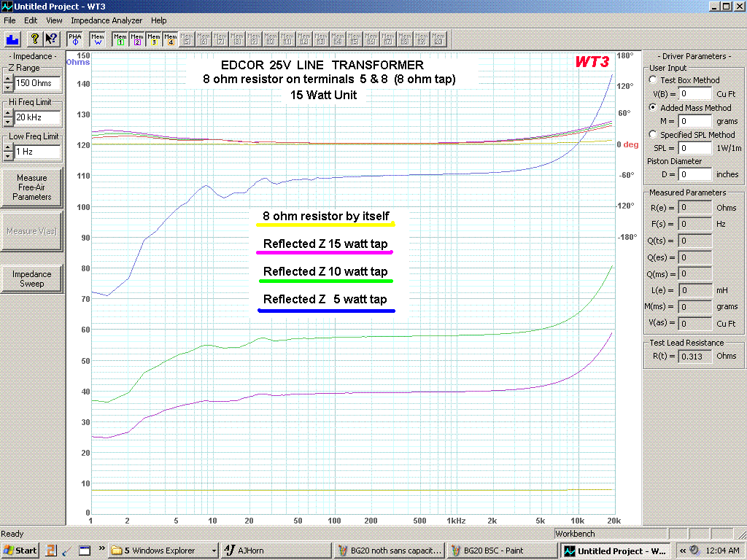Activate the context help pointer icon

point(50,39)
